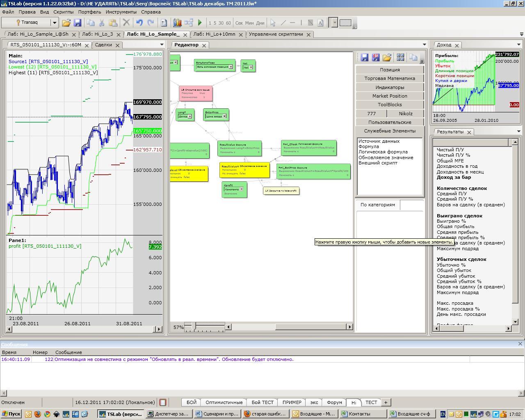Open the Kprofit block's Константа dropdown
The height and width of the screenshot is (420, 525).
pos(242,189)
